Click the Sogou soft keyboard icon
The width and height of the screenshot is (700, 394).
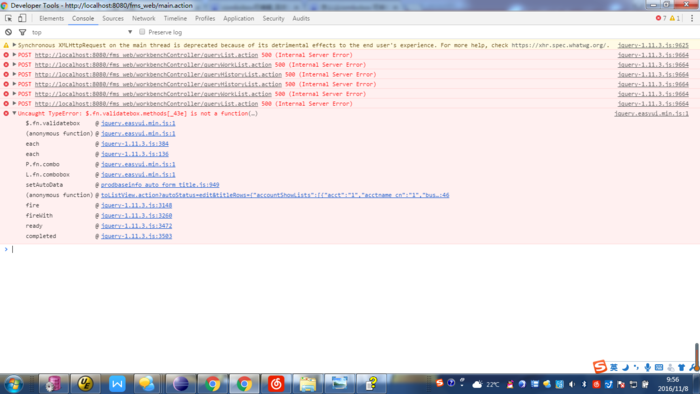pyautogui.click(x=659, y=367)
